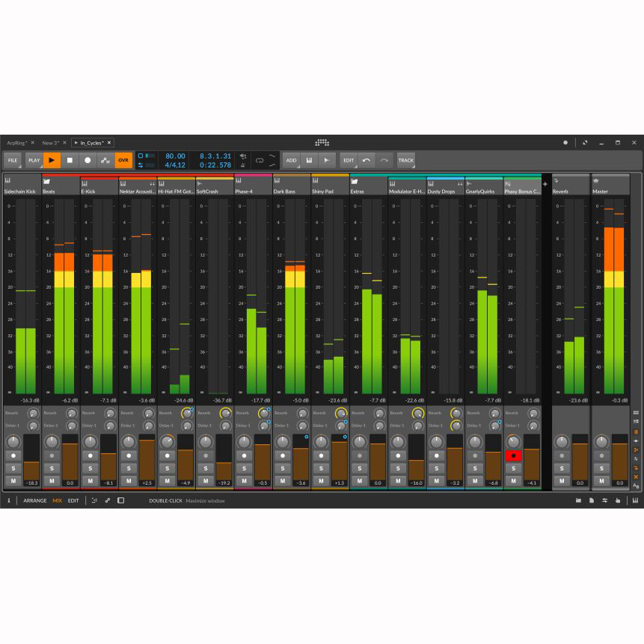
Task: Toggle the automation nodes icon in footer
Action: tap(108, 500)
